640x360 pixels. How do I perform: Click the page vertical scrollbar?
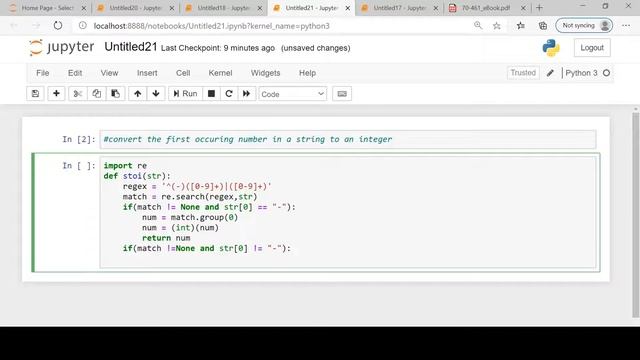point(635,214)
